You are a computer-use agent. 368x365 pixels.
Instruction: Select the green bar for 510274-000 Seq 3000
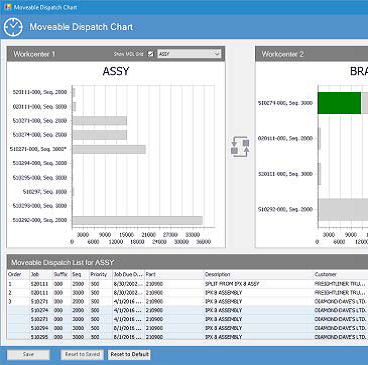tap(339, 103)
